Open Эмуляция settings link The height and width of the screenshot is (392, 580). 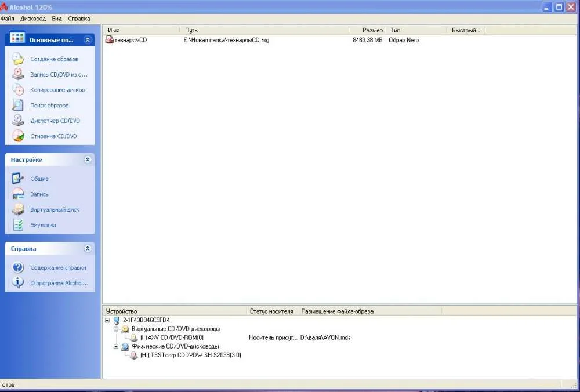[x=43, y=225]
